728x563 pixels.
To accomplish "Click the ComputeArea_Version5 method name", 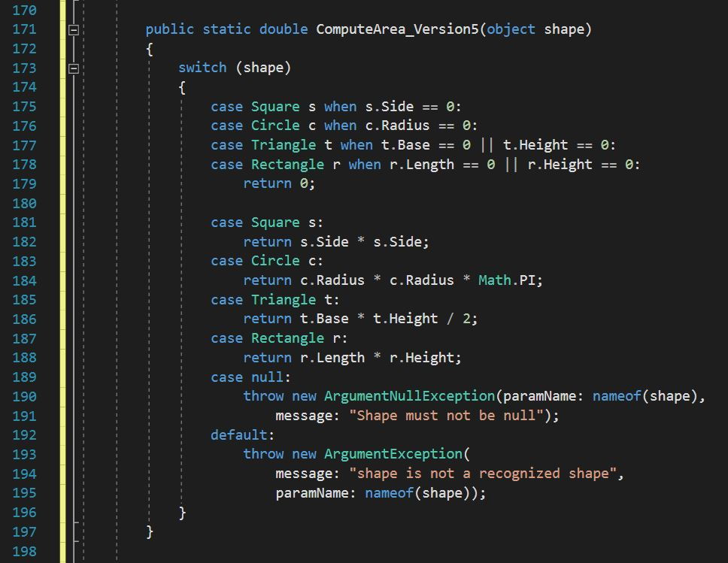I will pyautogui.click(x=397, y=29).
